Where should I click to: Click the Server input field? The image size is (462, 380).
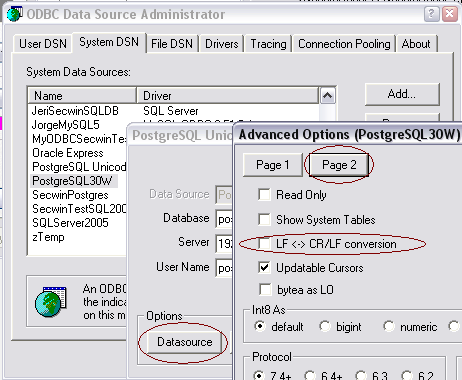(x=224, y=243)
